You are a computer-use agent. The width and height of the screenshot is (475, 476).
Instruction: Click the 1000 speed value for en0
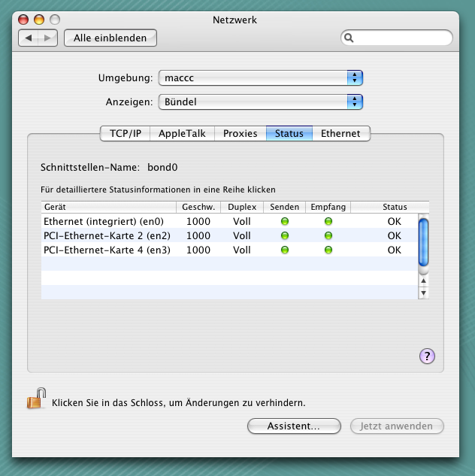[x=198, y=221]
